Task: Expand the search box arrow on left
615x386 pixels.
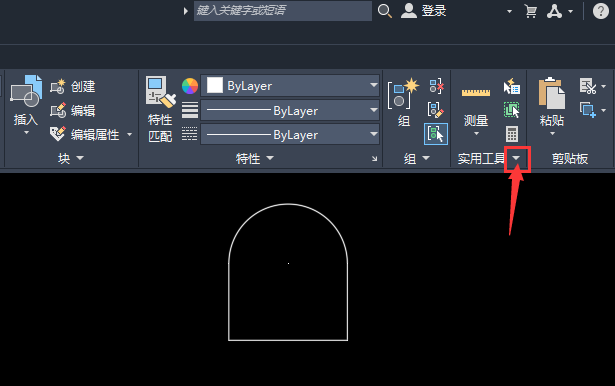Action: (x=185, y=11)
